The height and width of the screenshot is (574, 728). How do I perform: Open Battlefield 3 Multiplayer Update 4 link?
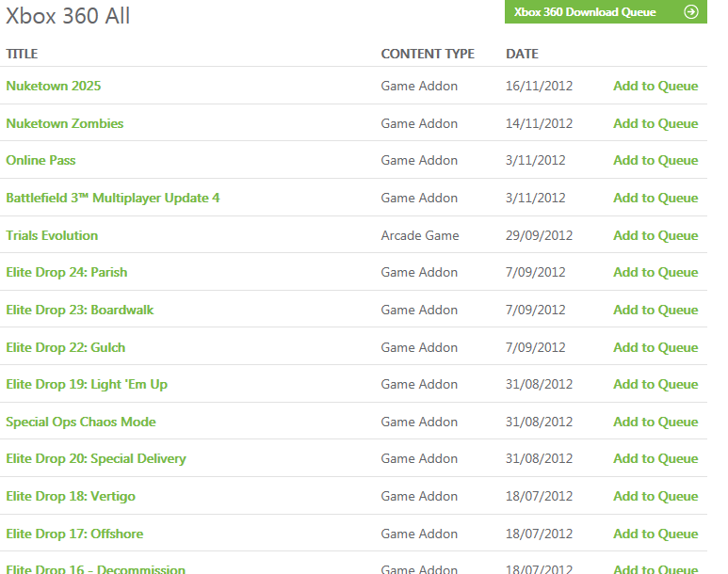tap(113, 198)
